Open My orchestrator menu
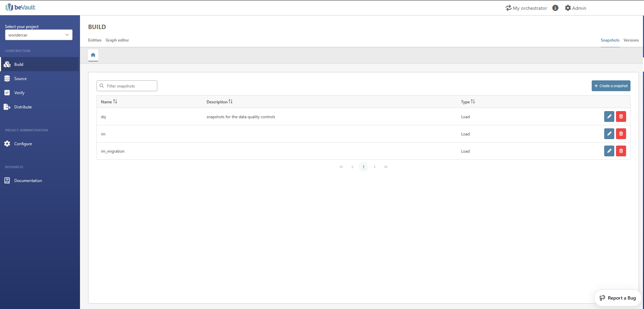Image resolution: width=644 pixels, height=309 pixels. (526, 8)
